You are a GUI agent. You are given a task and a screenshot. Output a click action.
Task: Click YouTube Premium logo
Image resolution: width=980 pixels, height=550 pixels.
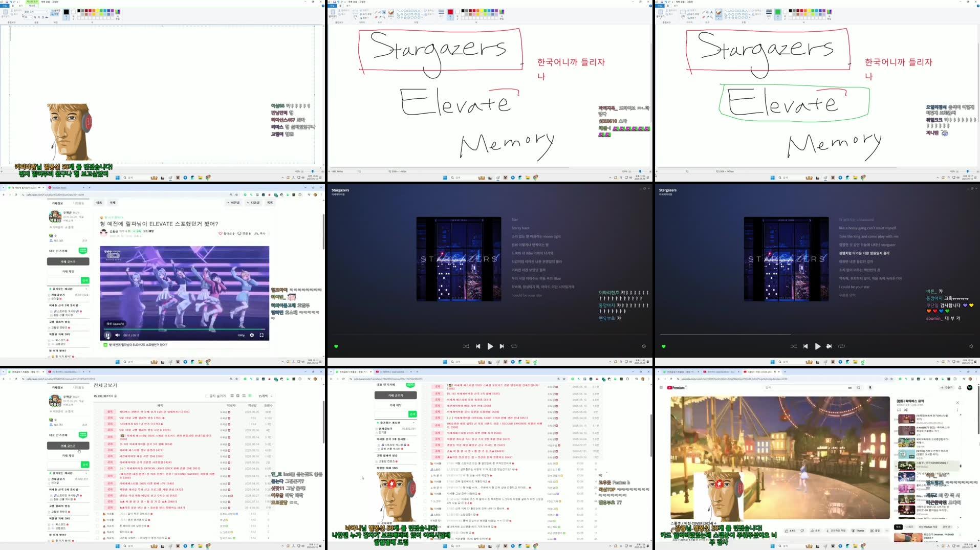click(x=676, y=388)
